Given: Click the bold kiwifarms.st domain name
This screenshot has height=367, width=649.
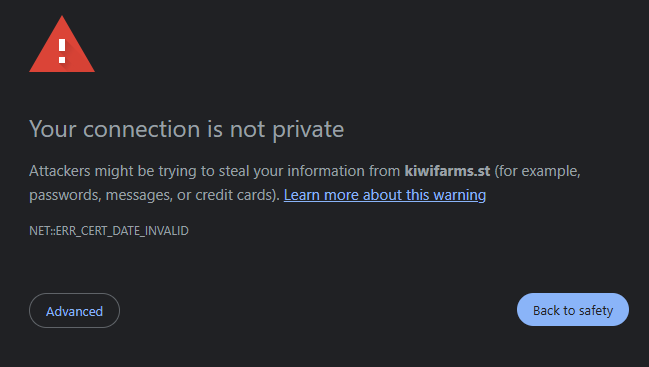Looking at the screenshot, I should pos(447,171).
